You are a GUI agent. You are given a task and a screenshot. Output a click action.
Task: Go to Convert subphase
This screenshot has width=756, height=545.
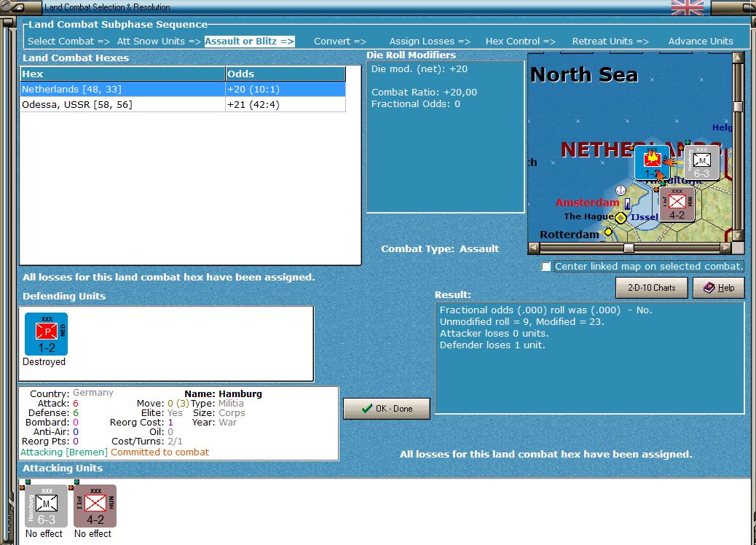point(340,42)
